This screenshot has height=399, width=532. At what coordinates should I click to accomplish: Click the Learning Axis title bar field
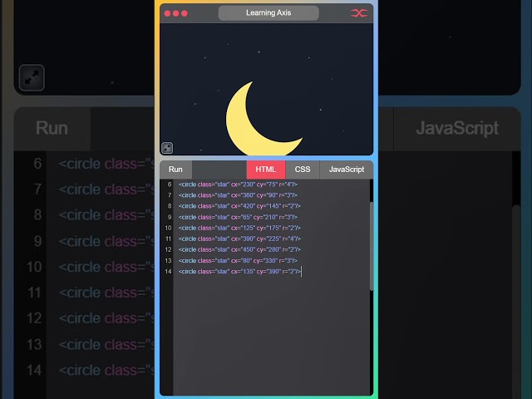[268, 13]
